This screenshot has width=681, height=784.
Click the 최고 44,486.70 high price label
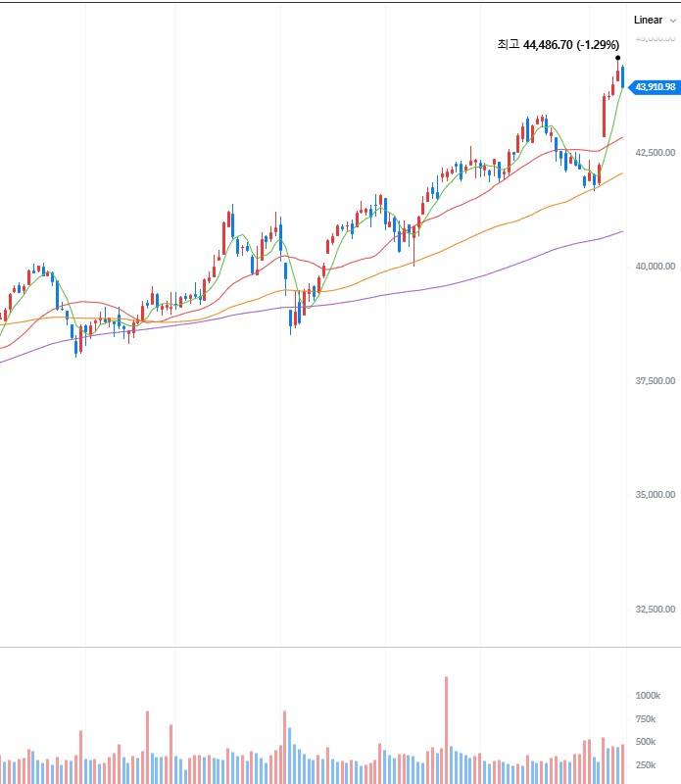(558, 44)
